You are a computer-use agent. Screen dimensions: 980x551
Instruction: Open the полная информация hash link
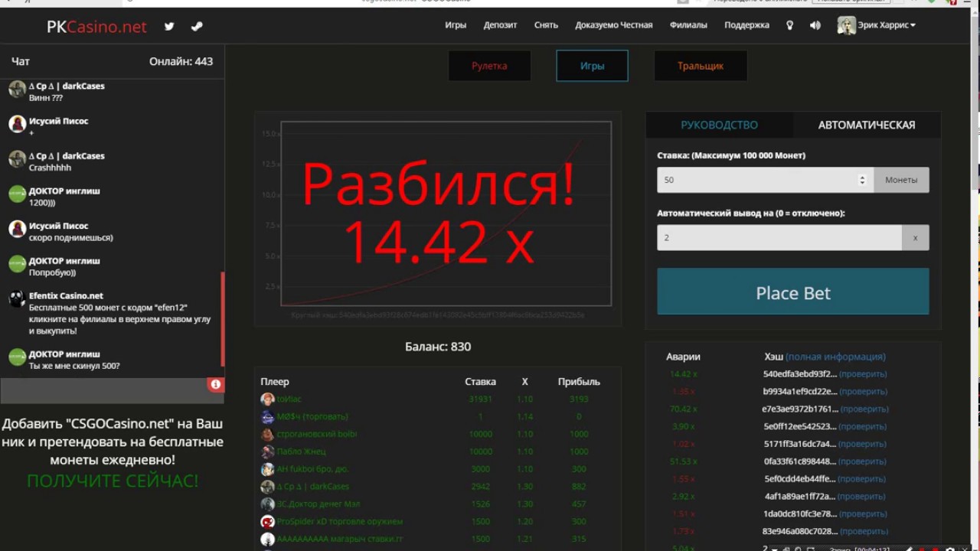(x=835, y=357)
